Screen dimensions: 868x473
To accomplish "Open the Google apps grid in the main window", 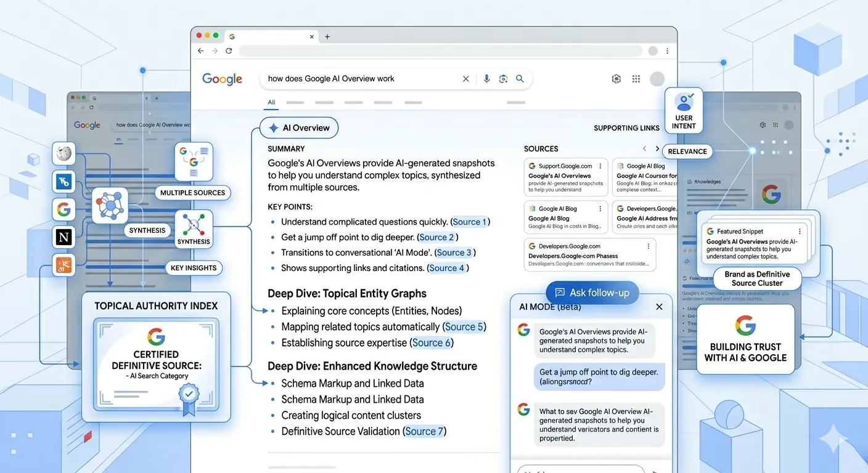I will [x=636, y=79].
